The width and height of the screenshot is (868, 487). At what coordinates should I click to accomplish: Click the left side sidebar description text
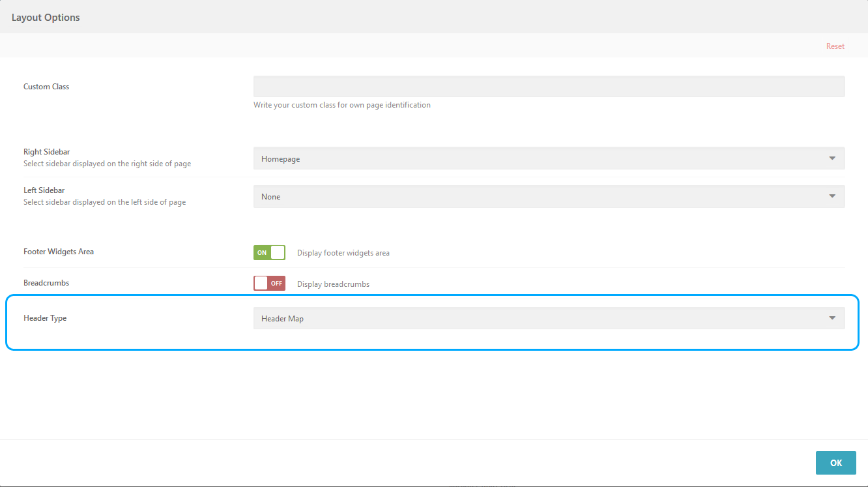(104, 202)
